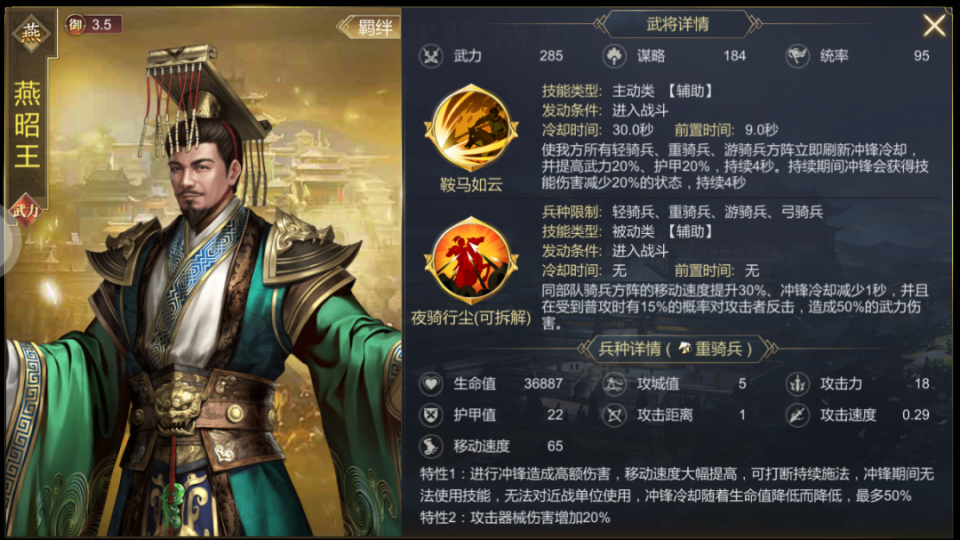Tap the 攻击速度 attack speed icon

tap(797, 415)
